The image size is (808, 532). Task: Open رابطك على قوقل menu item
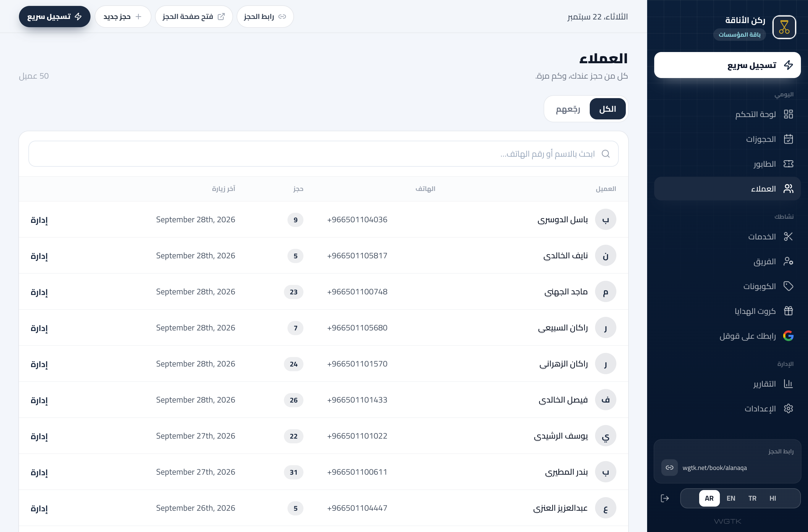[727, 336]
